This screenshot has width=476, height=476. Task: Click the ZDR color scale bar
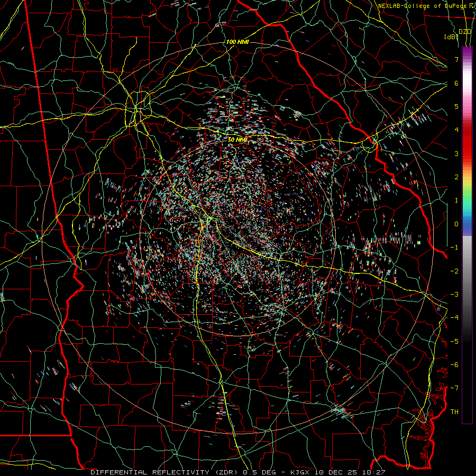(x=467, y=235)
